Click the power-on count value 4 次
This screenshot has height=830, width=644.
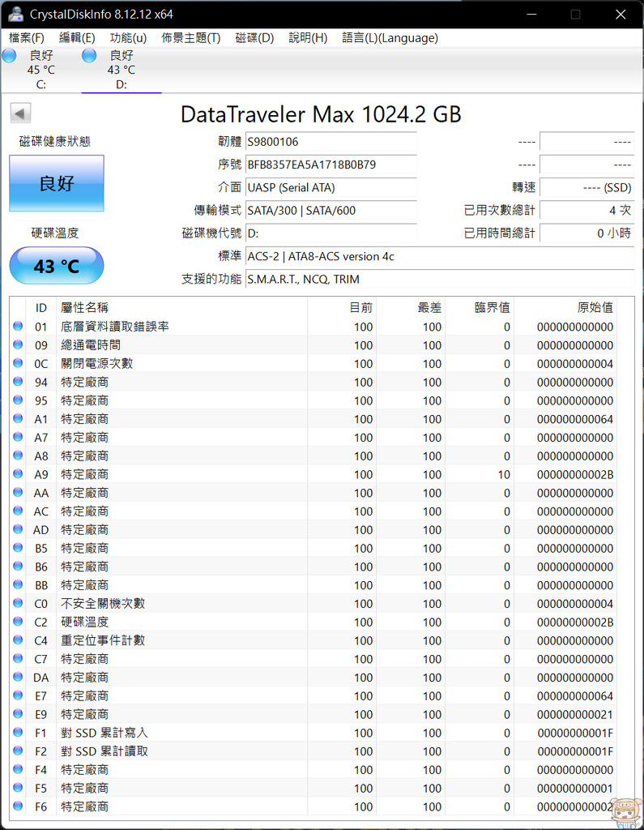click(x=586, y=210)
